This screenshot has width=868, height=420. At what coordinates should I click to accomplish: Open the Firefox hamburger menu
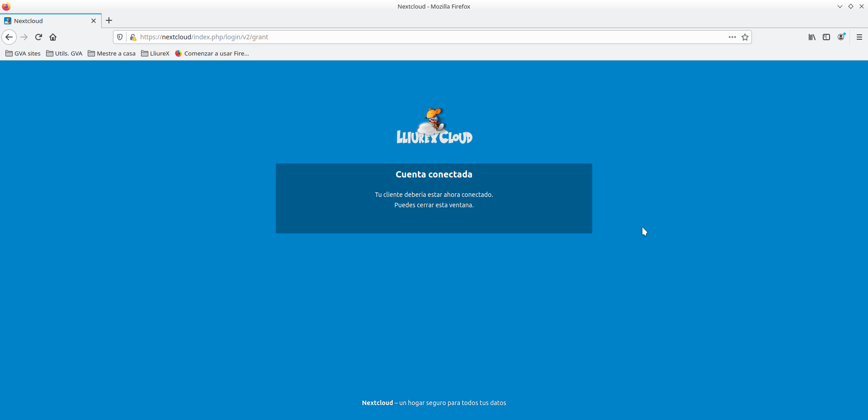[x=859, y=37]
